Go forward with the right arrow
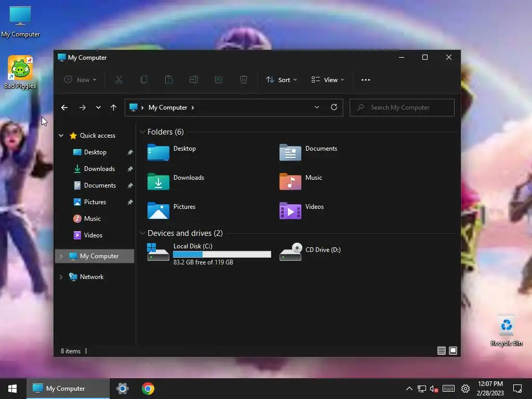This screenshot has width=532, height=399. tap(83, 108)
